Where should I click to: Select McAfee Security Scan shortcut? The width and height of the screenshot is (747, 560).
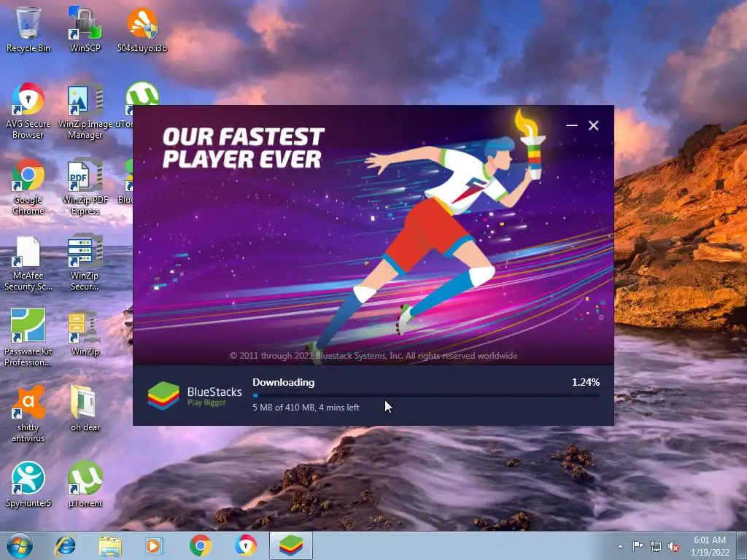tap(28, 262)
